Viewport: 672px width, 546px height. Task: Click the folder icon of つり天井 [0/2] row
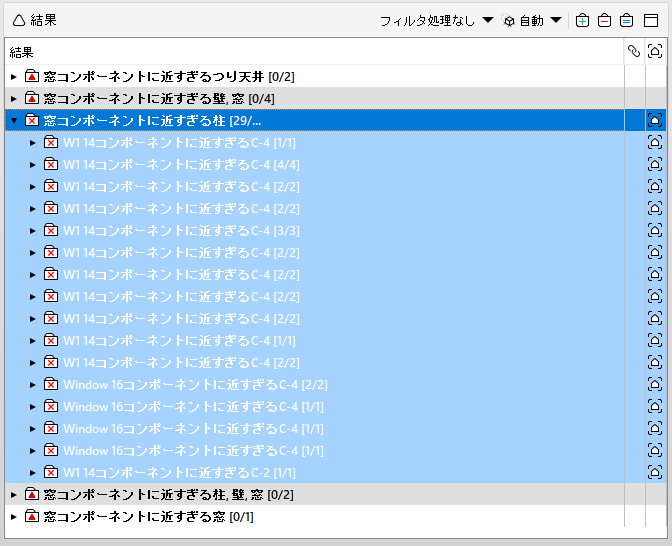click(32, 76)
